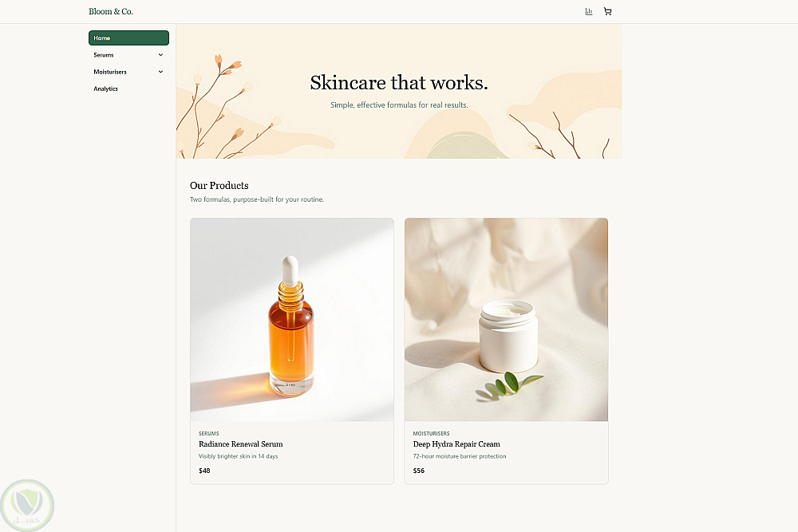Expand the Serums chevron in sidebar
798x532 pixels.
[x=161, y=55]
